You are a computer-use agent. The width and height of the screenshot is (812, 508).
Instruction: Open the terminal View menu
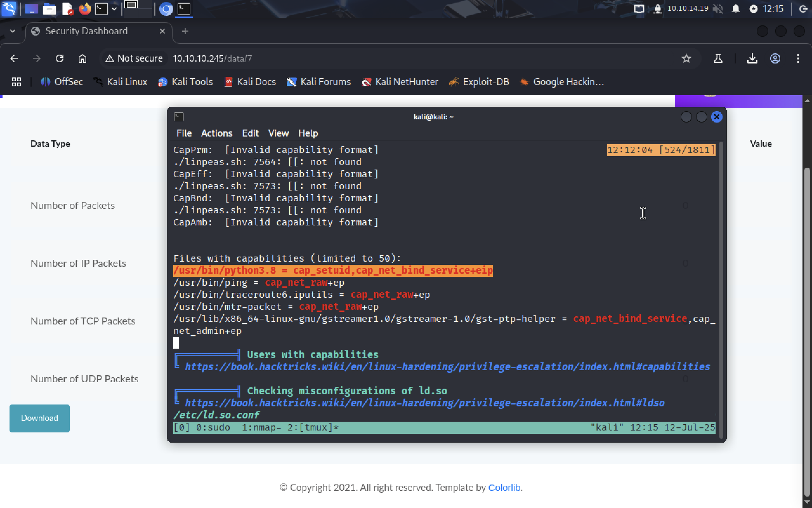[x=278, y=133]
